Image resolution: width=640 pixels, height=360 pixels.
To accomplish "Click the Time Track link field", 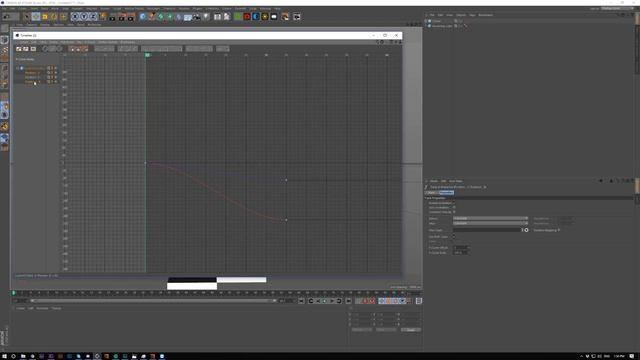I will click(487, 230).
